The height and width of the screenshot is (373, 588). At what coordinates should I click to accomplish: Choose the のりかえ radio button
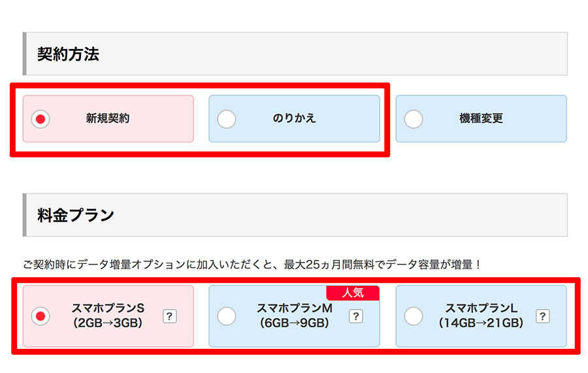227,119
